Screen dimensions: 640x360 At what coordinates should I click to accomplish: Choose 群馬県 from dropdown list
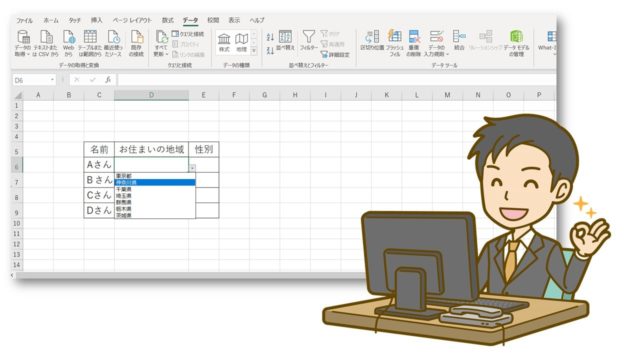(155, 202)
